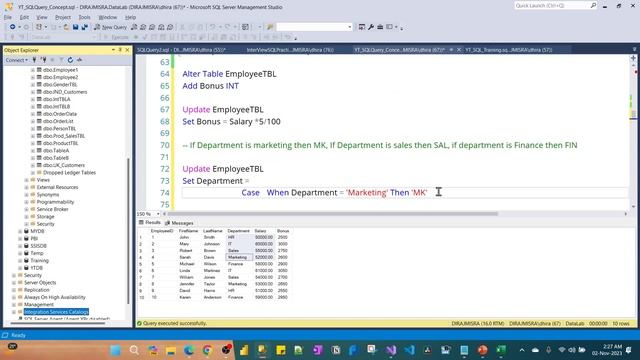Click the editor horizontal scrollbar

(332, 213)
